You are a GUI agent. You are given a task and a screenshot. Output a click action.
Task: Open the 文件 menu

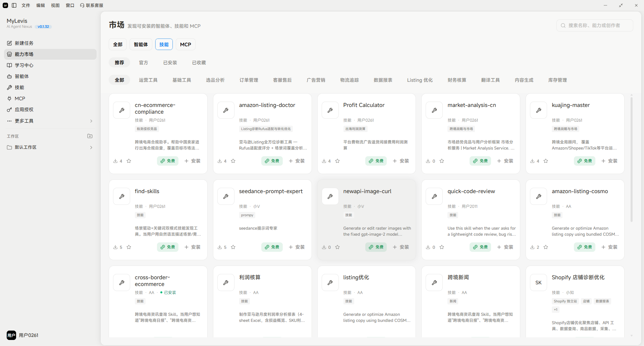[x=26, y=5]
